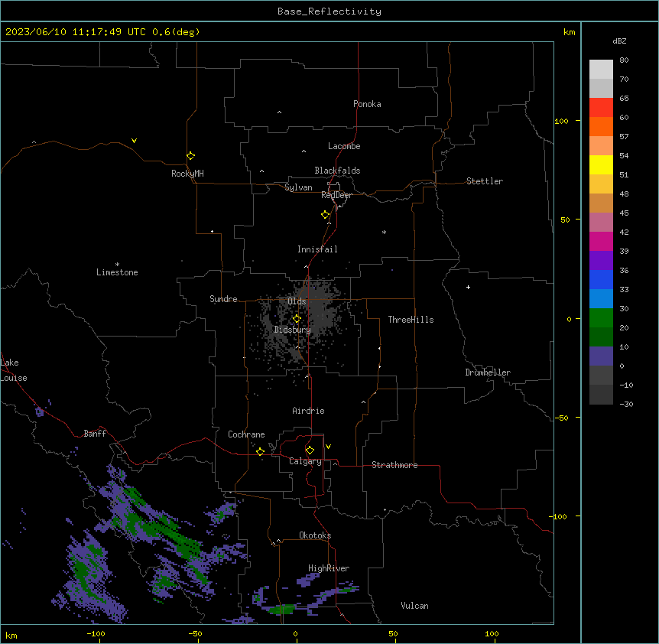Image resolution: width=659 pixels, height=644 pixels.
Task: Click the Sundre town label
Action: point(223,299)
